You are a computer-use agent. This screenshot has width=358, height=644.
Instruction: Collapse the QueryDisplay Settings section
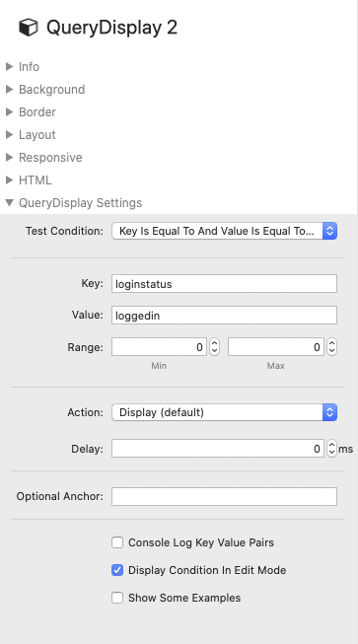9,202
